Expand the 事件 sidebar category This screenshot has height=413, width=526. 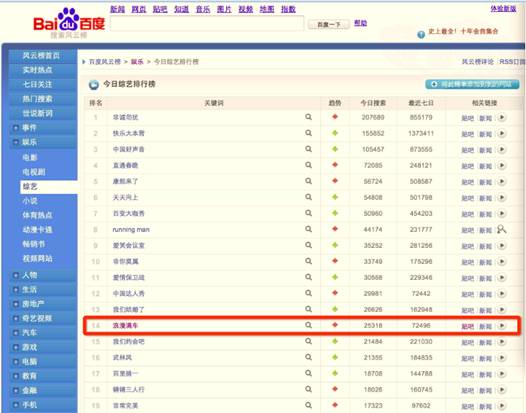(x=15, y=128)
